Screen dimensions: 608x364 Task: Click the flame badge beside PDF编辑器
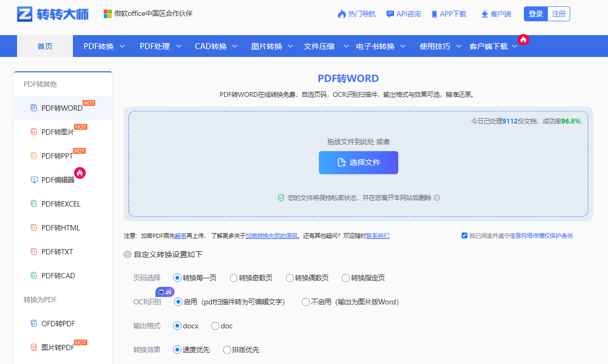pos(80,173)
